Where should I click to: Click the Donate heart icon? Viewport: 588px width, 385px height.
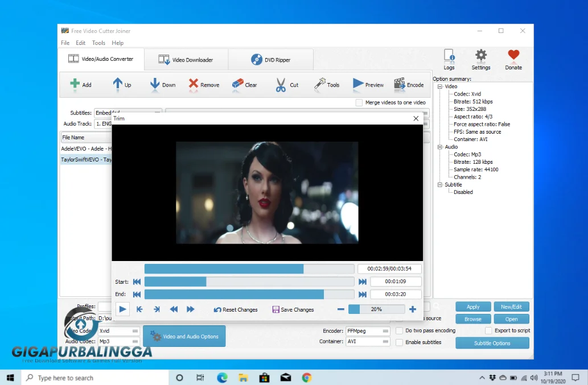pos(513,55)
